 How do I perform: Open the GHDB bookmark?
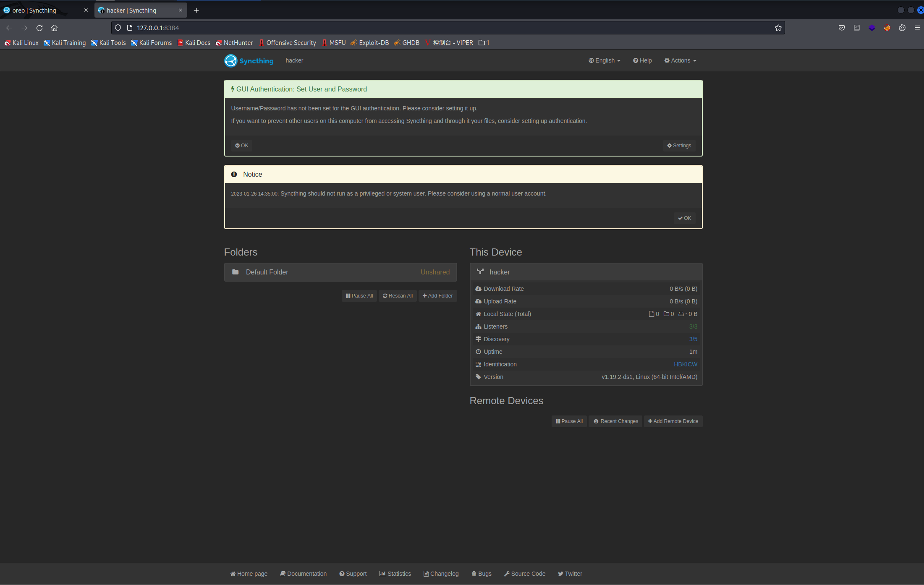click(x=407, y=43)
